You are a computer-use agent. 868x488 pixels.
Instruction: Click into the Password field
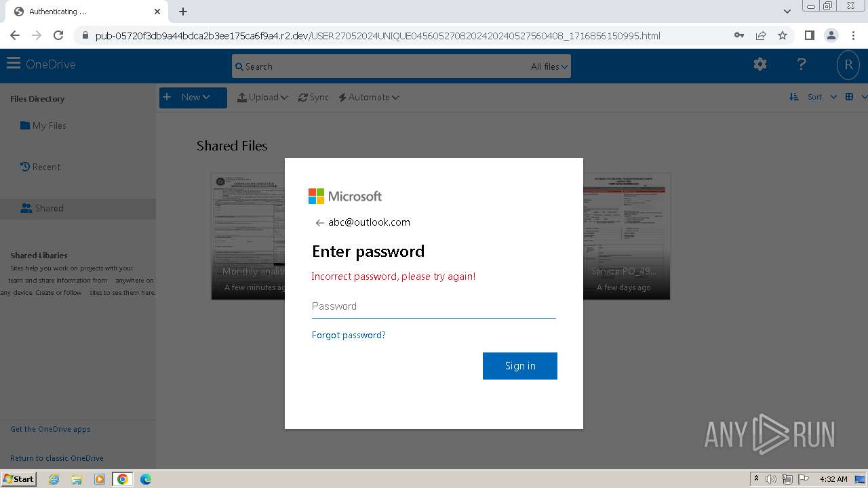[x=434, y=306]
